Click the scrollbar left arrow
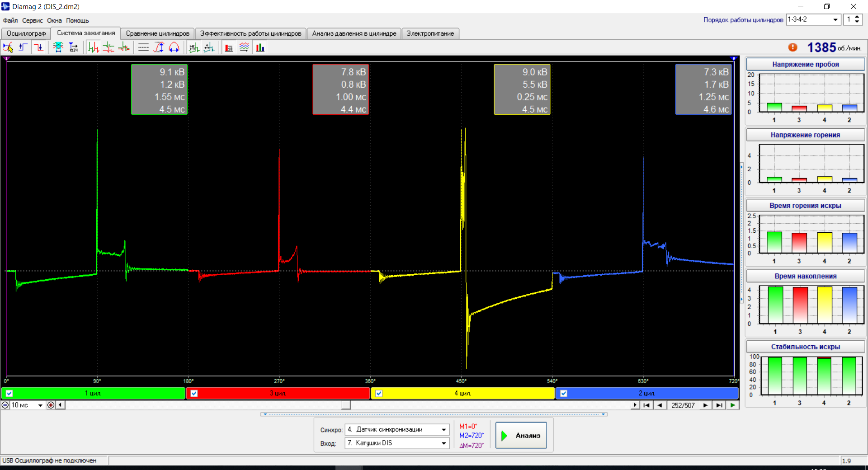 [x=60, y=405]
